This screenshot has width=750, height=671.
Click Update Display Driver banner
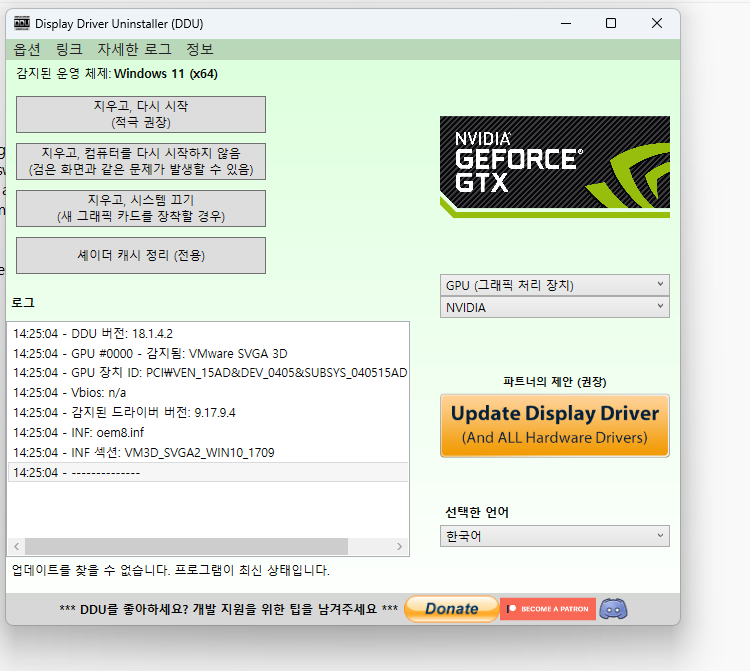(554, 426)
